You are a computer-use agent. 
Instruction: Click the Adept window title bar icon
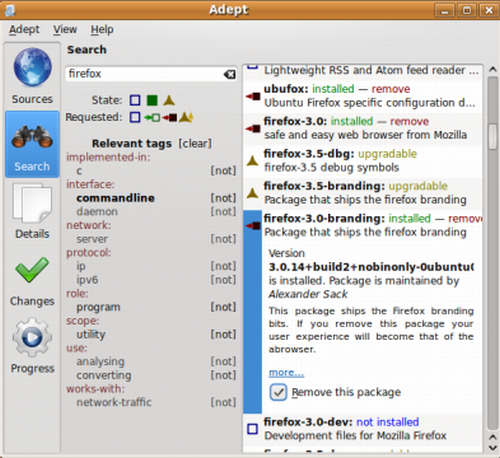coord(10,10)
